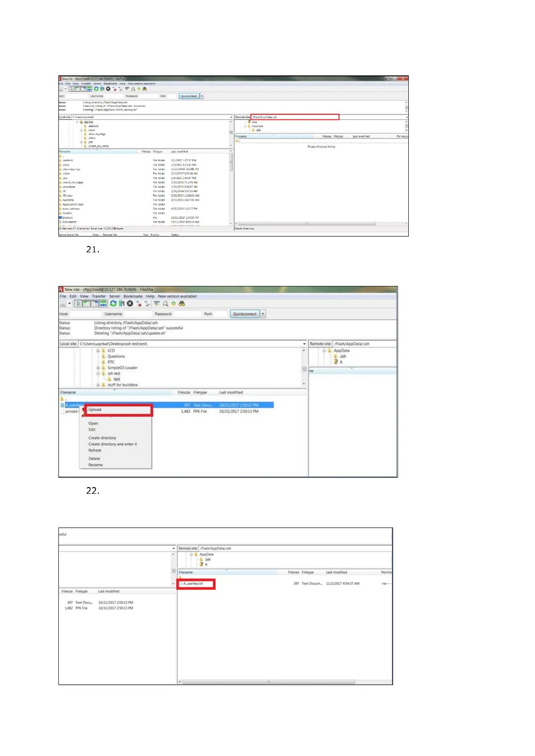This screenshot has width=535, height=756.
Task: Open Quickconnect history dropdown in top window
Action: [x=202, y=96]
